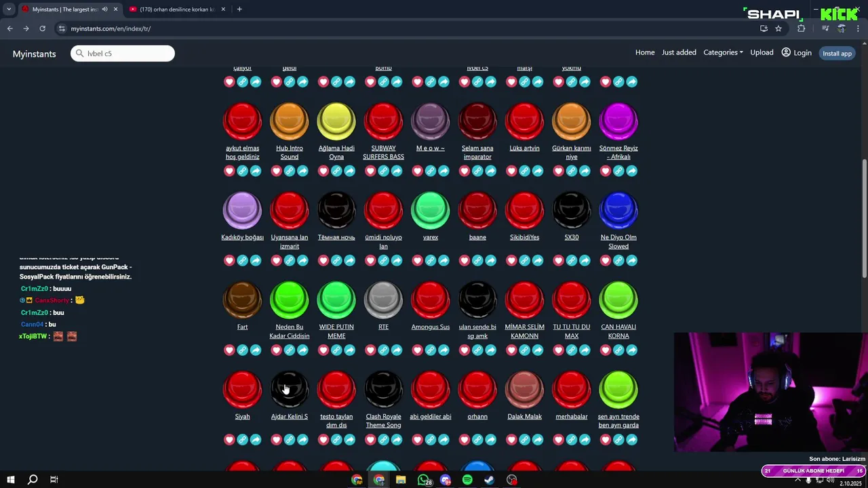The image size is (868, 488).
Task: Play the 'SUBWAY SURFERS BASS' sound button
Action: coord(383,121)
